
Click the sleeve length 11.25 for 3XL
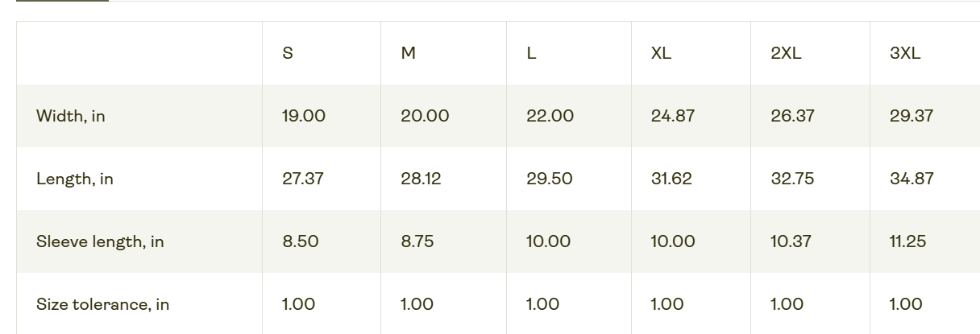point(907,241)
